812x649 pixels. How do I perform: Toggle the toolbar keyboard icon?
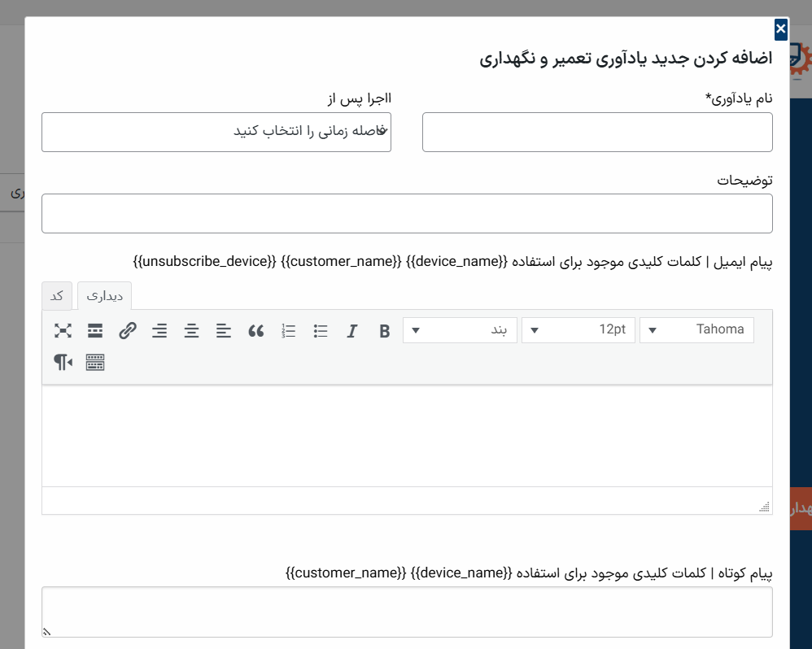94,362
